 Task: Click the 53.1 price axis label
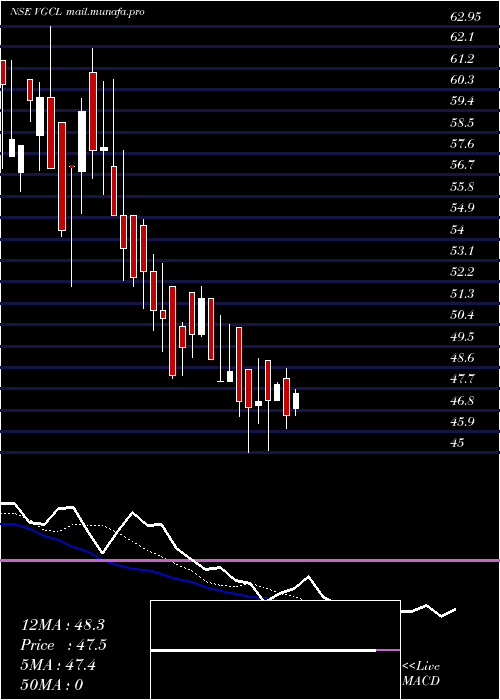(x=462, y=251)
